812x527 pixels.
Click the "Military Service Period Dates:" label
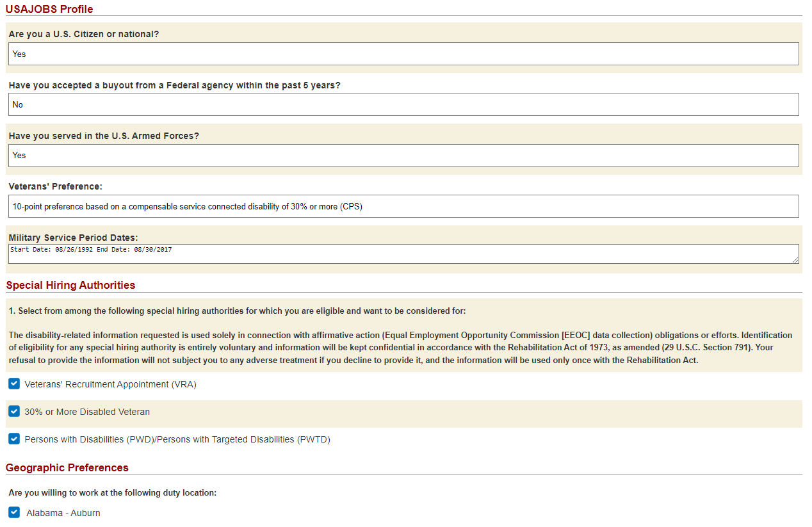[73, 238]
